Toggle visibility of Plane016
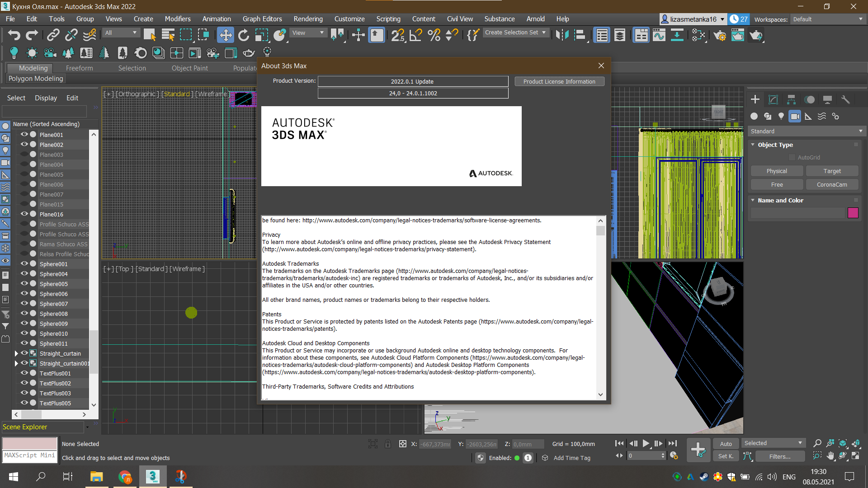The width and height of the screenshot is (868, 488). [24, 214]
